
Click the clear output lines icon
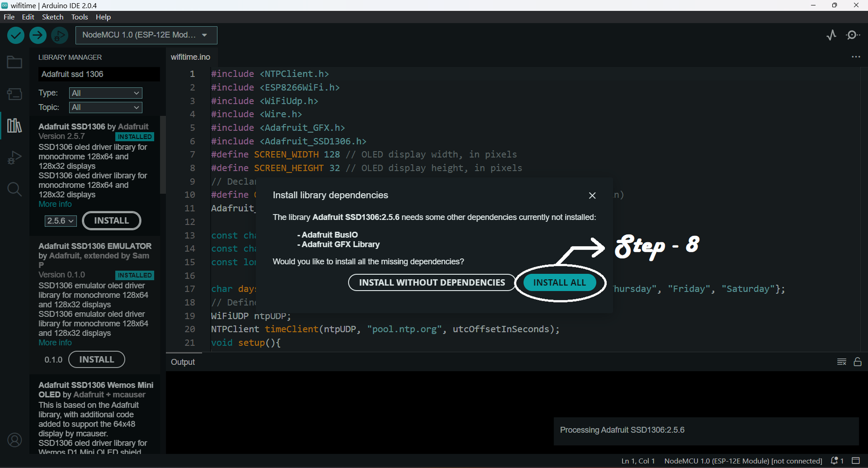842,362
